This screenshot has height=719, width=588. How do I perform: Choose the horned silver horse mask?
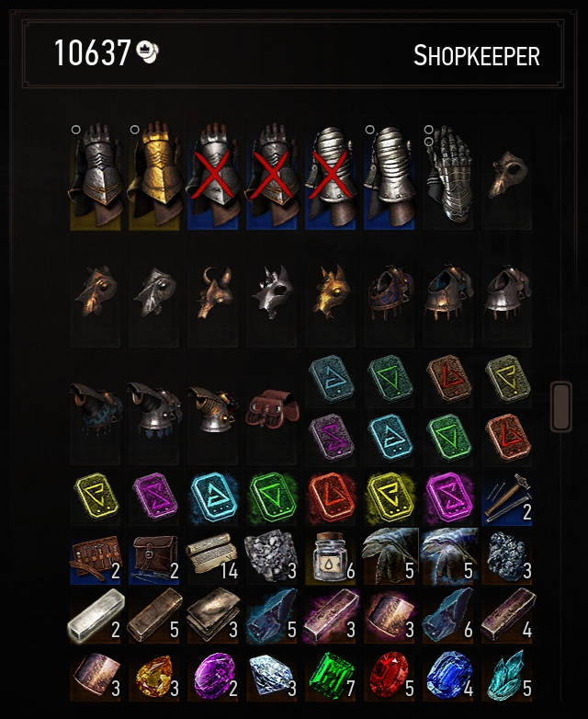(272, 291)
